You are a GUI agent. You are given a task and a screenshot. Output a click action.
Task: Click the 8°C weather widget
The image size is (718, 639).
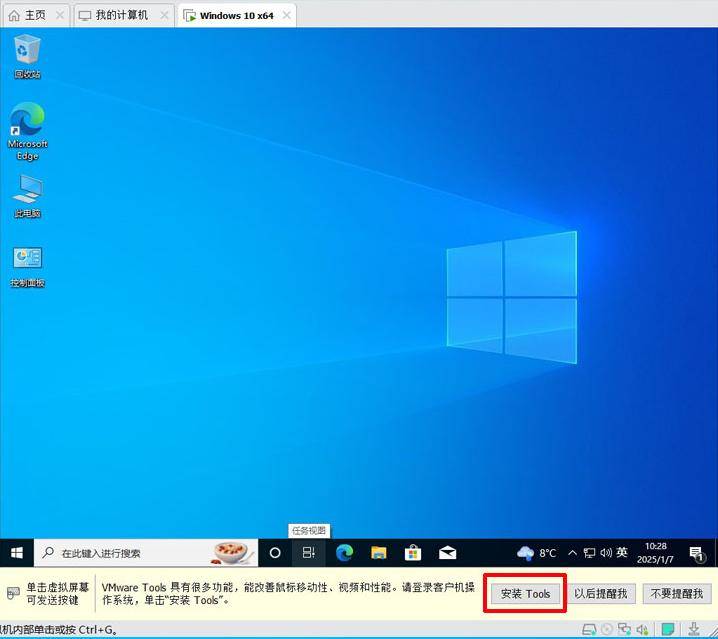tap(536, 553)
